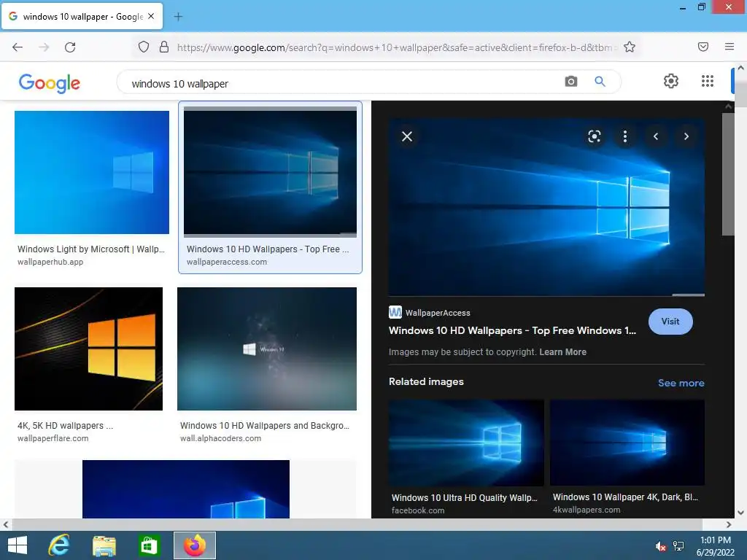The width and height of the screenshot is (747, 560).
Task: Click Windows 10 Ultra HD Quality caption
Action: pos(465,497)
